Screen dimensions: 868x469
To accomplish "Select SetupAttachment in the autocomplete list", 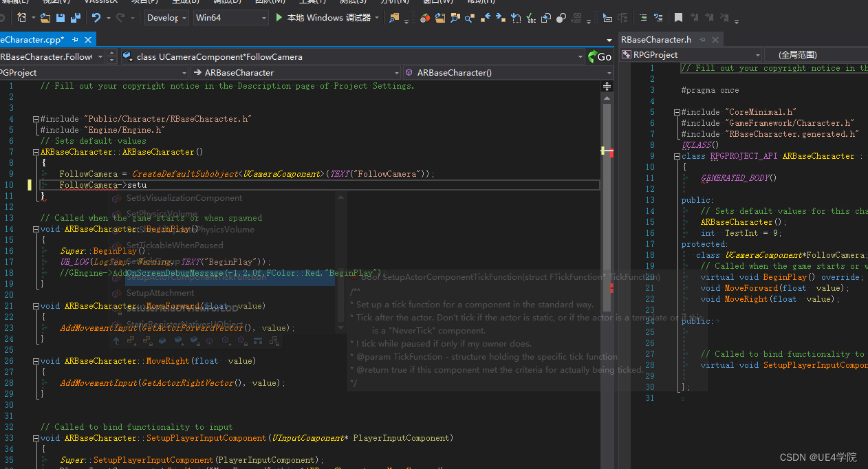I will 160,293.
